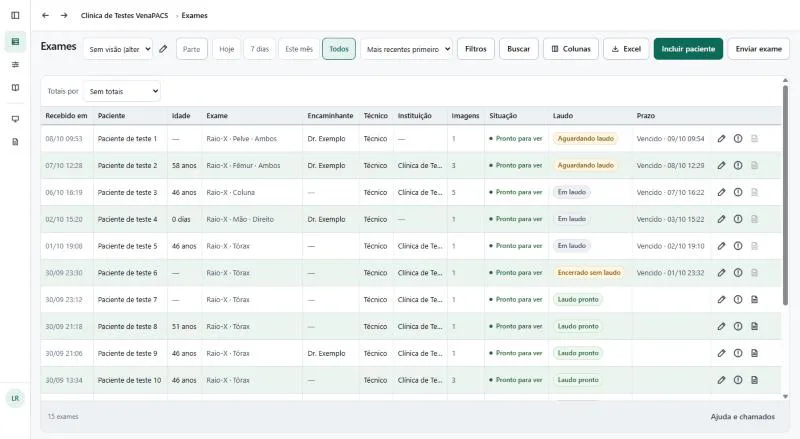Open the document sidebar icon
Screen dimensions: 800x439
(15, 142)
